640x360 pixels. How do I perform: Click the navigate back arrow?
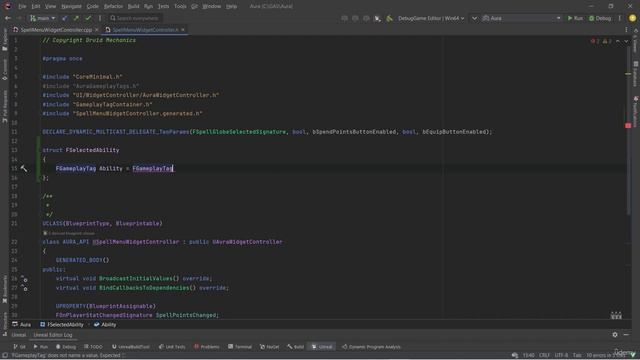(8, 18)
